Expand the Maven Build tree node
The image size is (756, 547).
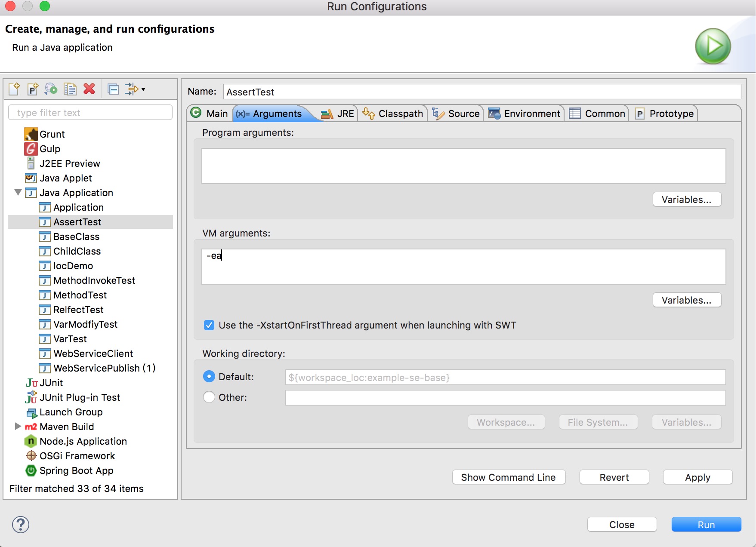pyautogui.click(x=18, y=426)
